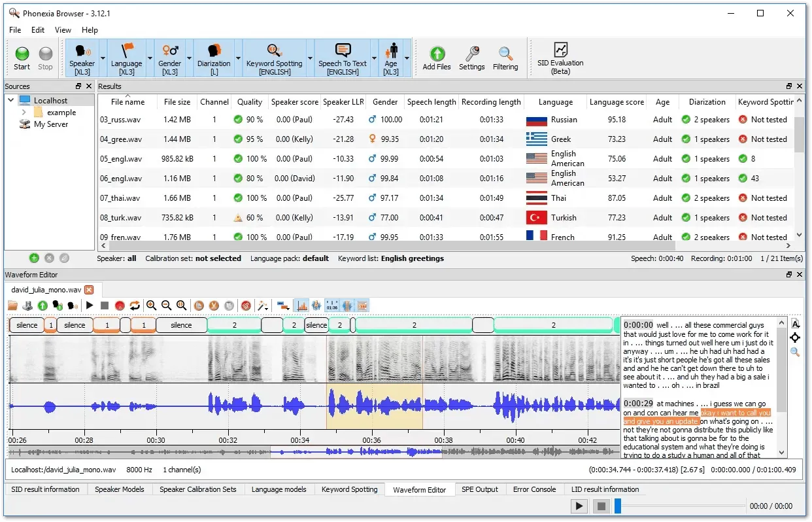The height and width of the screenshot is (522, 812).
Task: Open the Filtering tool
Action: pos(505,58)
